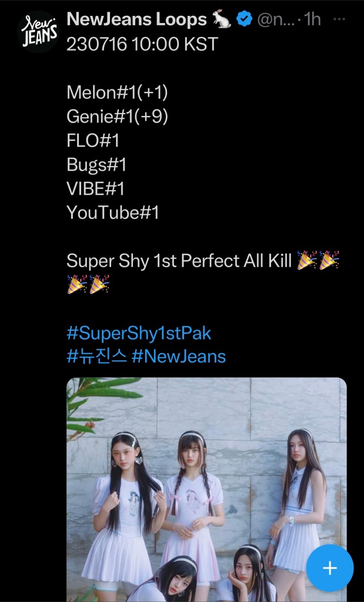Image resolution: width=364 pixels, height=602 pixels.
Task: Tap the 230716 10:00 KST date line
Action: point(142,45)
